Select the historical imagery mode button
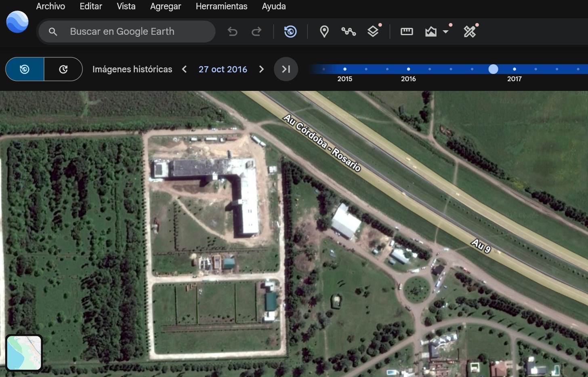Viewport: 588px width, 377px height. click(x=25, y=69)
